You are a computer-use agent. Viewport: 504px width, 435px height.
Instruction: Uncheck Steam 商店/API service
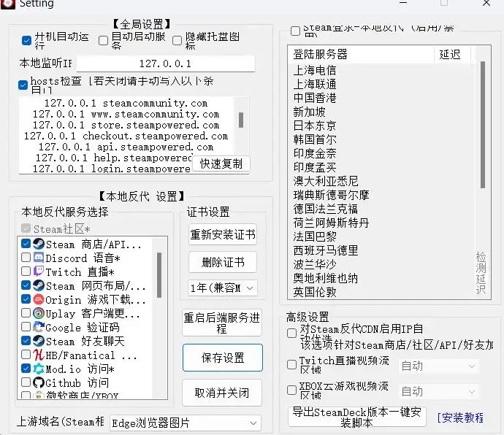coord(26,244)
